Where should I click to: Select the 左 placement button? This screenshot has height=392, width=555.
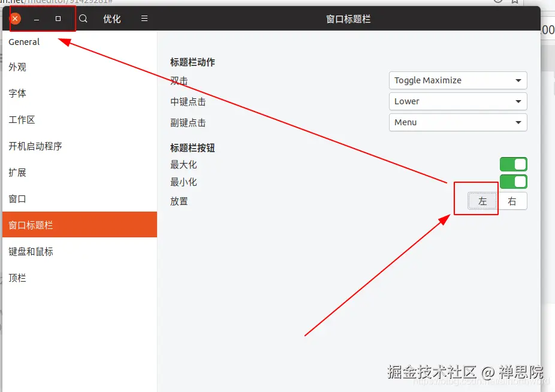483,201
